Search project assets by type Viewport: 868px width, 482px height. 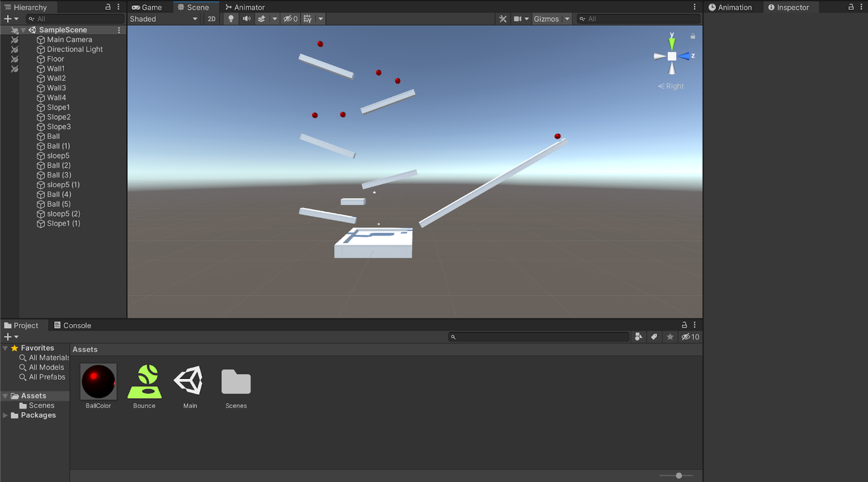[639, 337]
